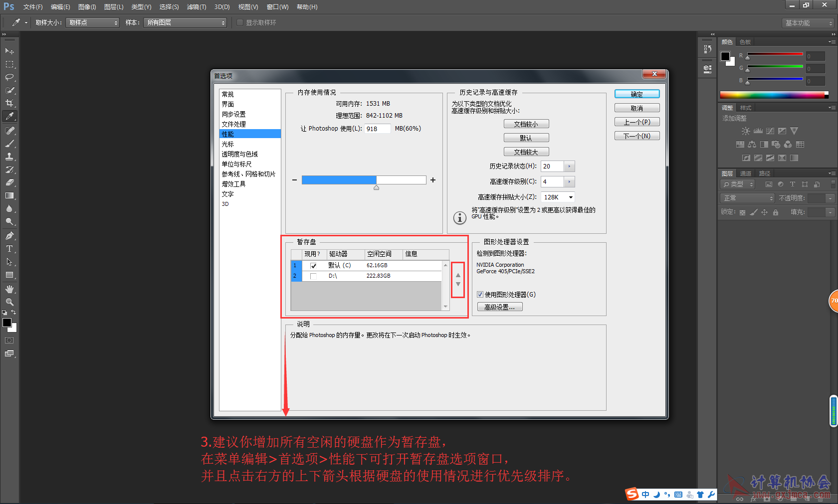Open the workspace switcher dropdown
This screenshot has height=504, width=838.
tap(808, 23)
